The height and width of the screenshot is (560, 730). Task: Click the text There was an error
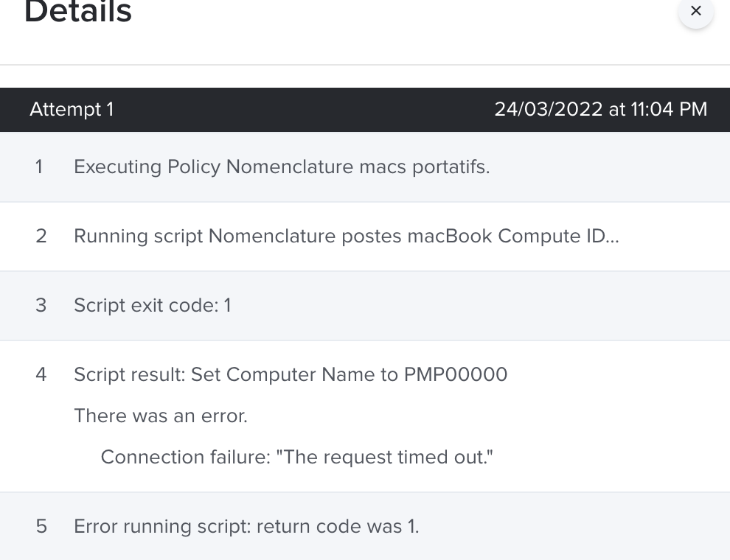pos(161,416)
